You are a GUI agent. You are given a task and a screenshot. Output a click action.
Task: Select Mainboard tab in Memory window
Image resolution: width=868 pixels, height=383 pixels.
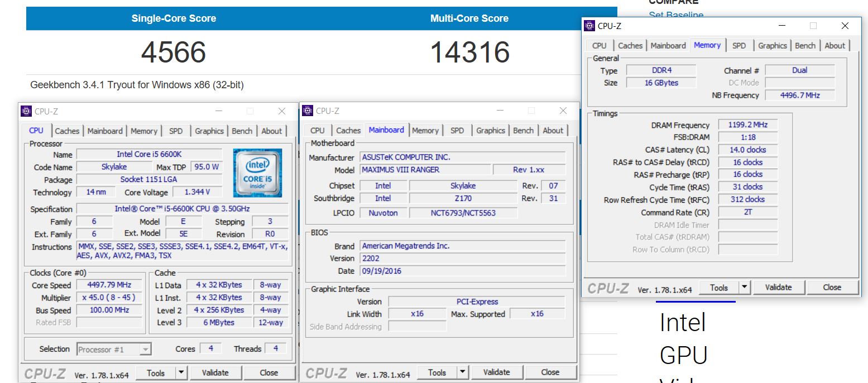click(x=668, y=46)
